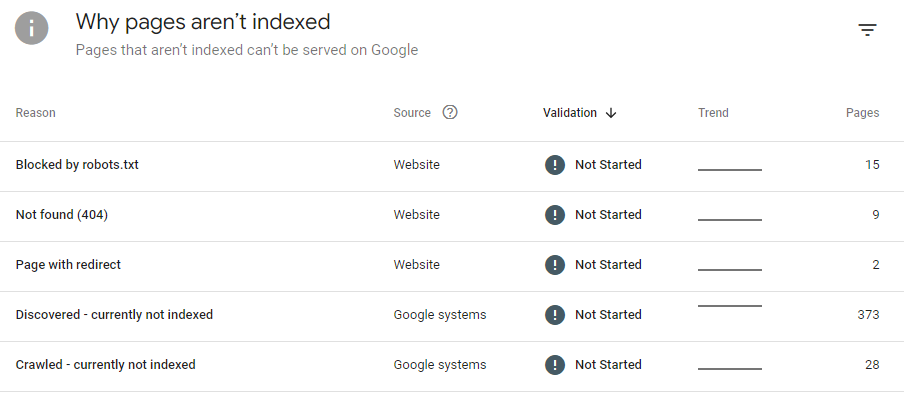Open the filter rows icon
The width and height of the screenshot is (904, 394).
coord(867,30)
